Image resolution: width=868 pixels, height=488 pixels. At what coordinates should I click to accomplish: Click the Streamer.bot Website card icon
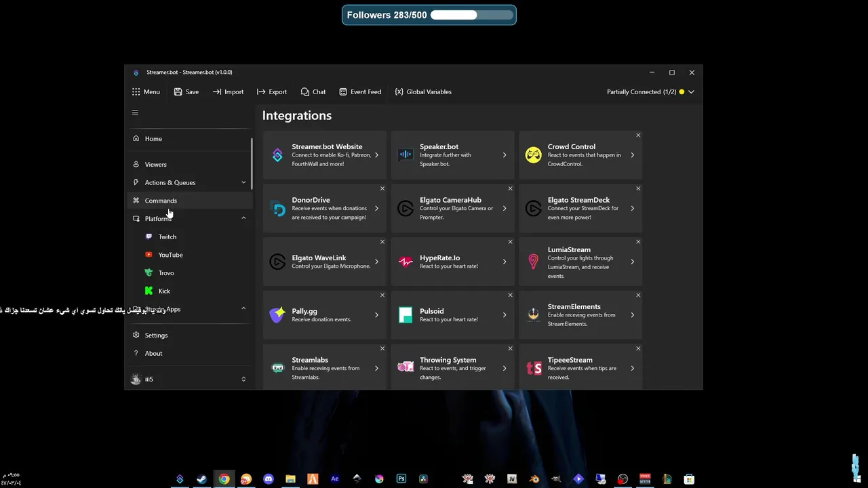pyautogui.click(x=277, y=155)
